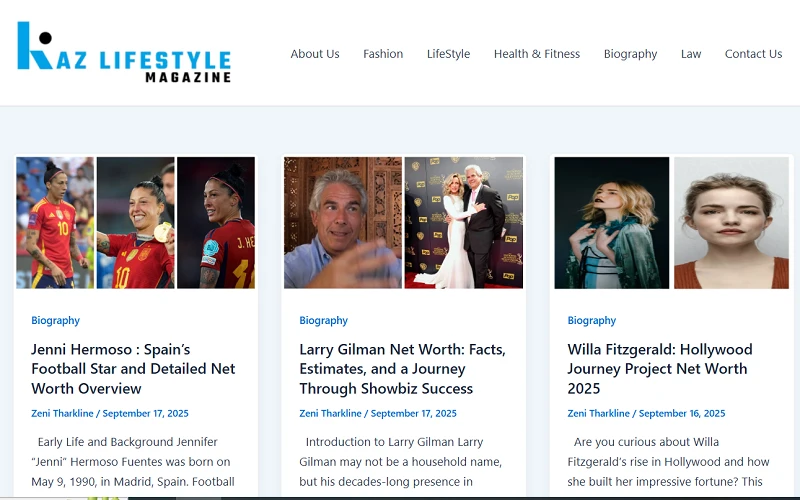
Task: Open Jenni Hermoso Spain's Football Star headline
Action: pyautogui.click(x=133, y=369)
